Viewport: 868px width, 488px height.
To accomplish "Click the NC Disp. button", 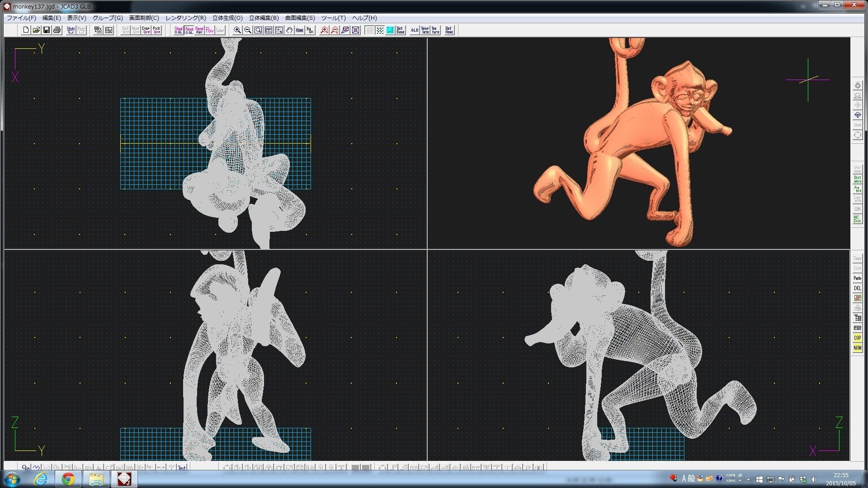I will [x=857, y=219].
